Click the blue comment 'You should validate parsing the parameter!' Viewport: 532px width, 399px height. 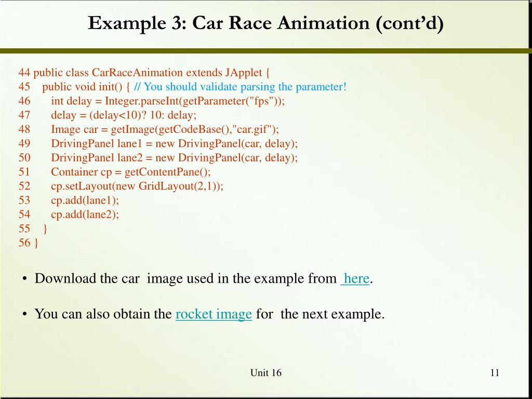click(241, 87)
